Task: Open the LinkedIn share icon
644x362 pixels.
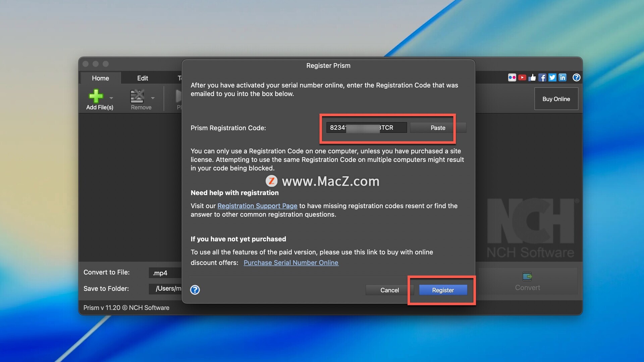Action: point(562,77)
